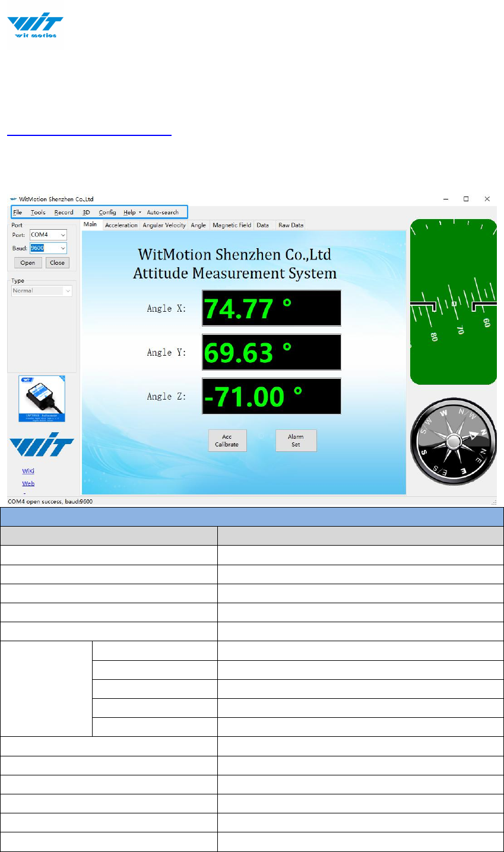The image size is (504, 852).
Task: Click the green attitude horizon indicator
Action: click(x=453, y=302)
